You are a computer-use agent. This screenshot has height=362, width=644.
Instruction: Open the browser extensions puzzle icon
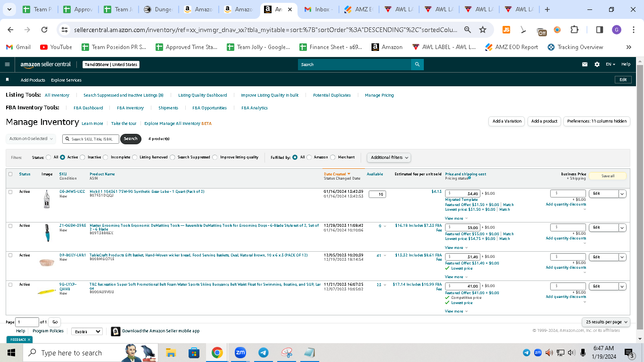[574, 30]
